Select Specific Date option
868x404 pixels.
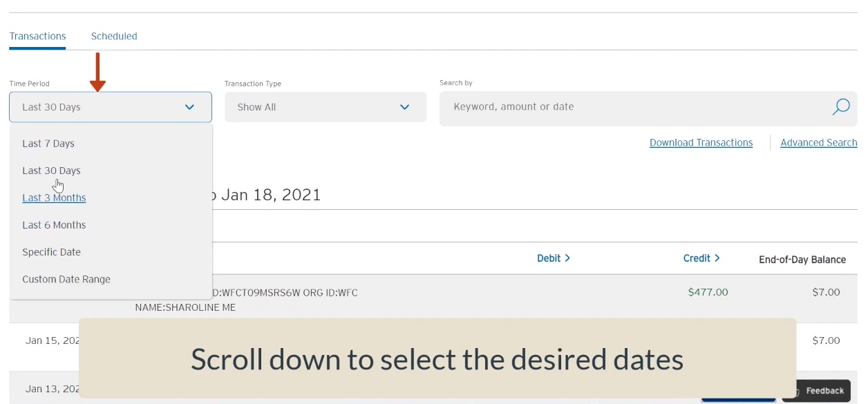[51, 252]
